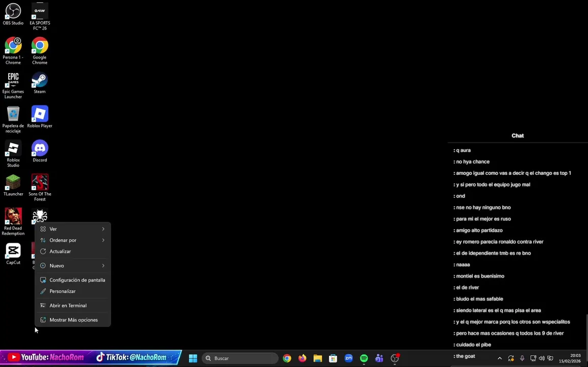Screen dimensions: 588x367
Task: Open Firefox from the taskbar
Action: tap(302, 358)
